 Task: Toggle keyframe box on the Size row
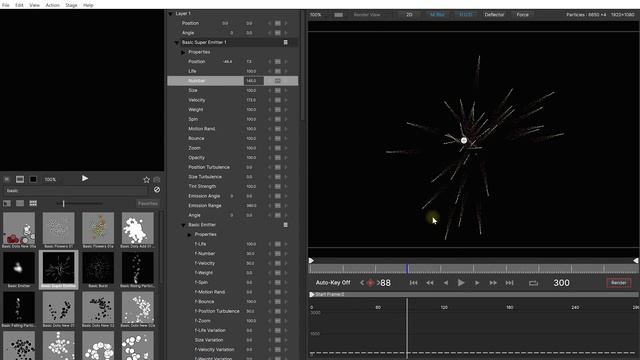click(x=278, y=91)
